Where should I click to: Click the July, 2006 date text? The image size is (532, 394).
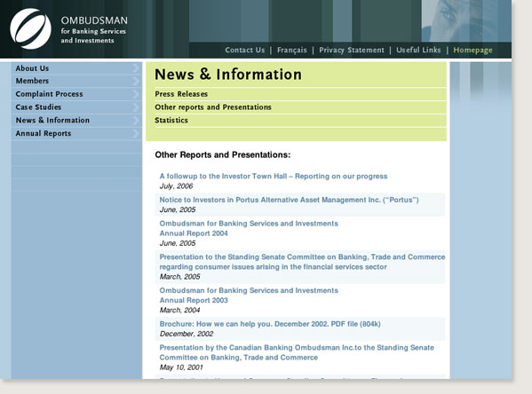pos(176,186)
